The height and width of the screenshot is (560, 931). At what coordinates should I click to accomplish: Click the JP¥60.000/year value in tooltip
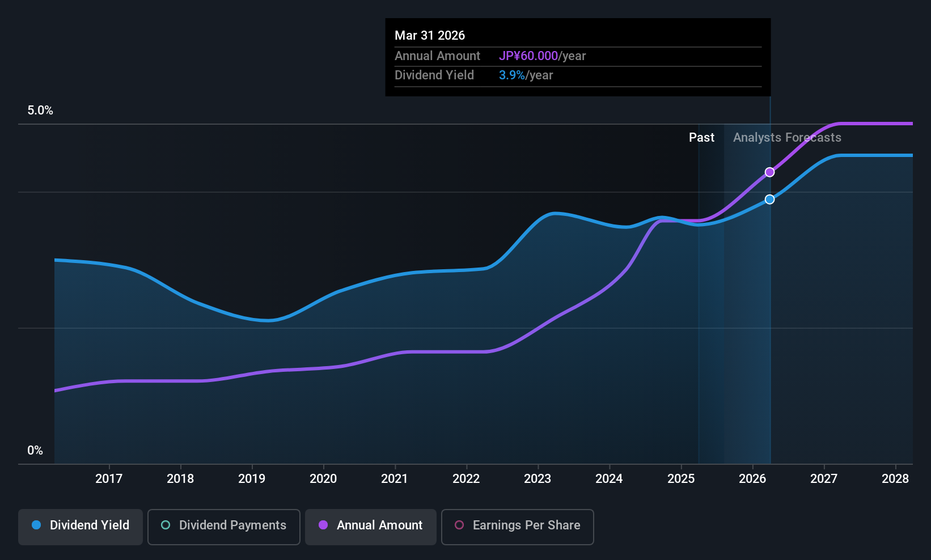click(542, 56)
